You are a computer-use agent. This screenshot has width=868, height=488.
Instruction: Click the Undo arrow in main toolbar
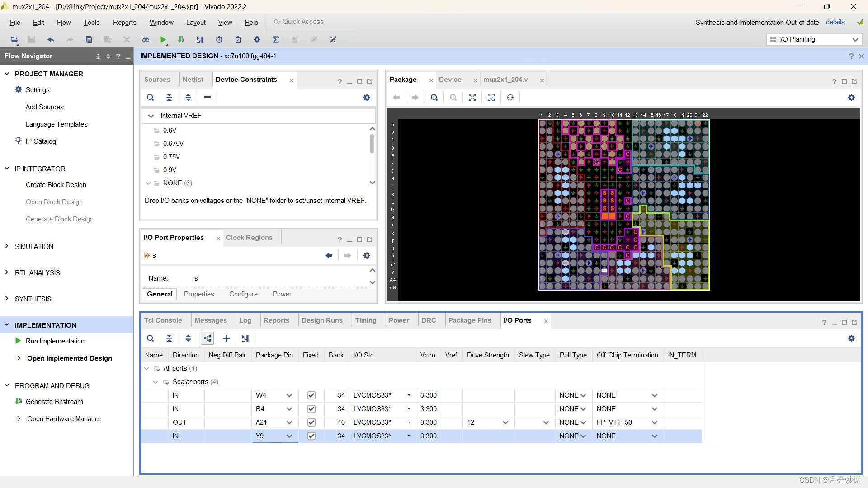tap(51, 40)
